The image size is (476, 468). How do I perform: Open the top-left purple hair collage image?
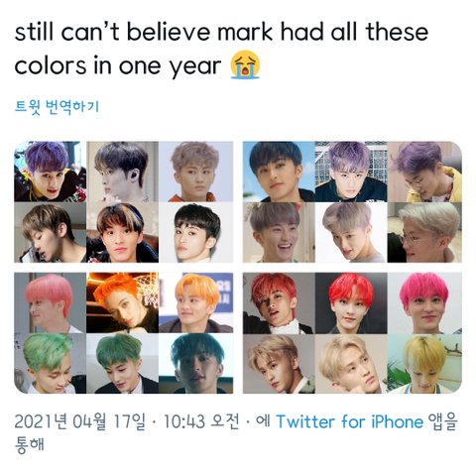click(123, 202)
